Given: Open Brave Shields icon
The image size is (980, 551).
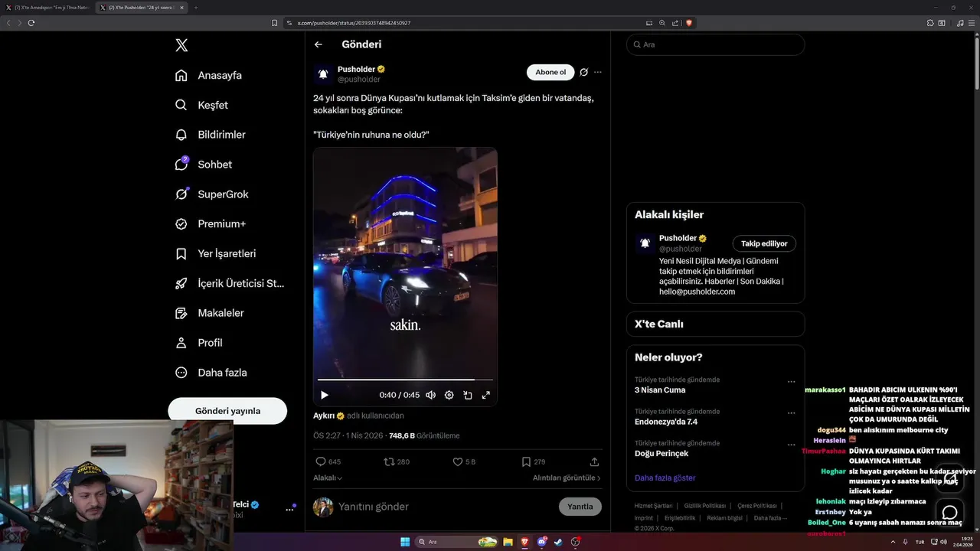Looking at the screenshot, I should pyautogui.click(x=689, y=23).
